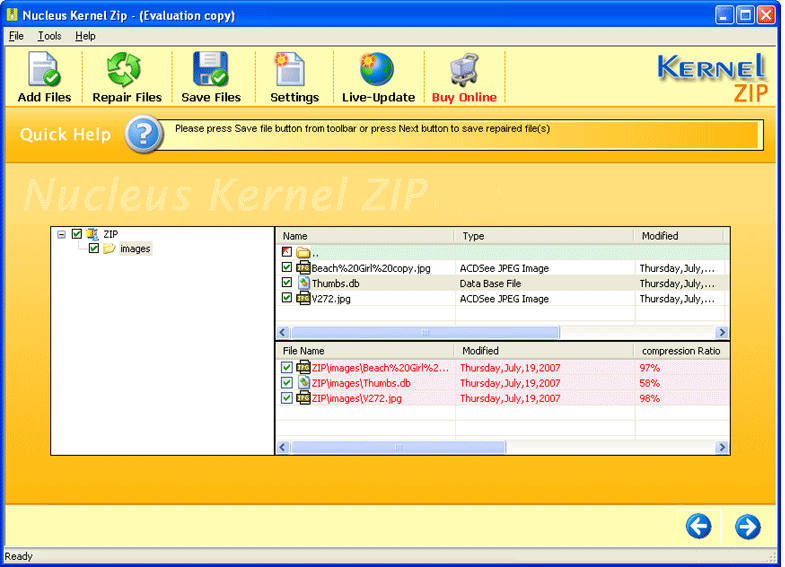Image resolution: width=785 pixels, height=567 pixels.
Task: Click ZIP\images\V272.jpg file name text
Action: click(356, 398)
